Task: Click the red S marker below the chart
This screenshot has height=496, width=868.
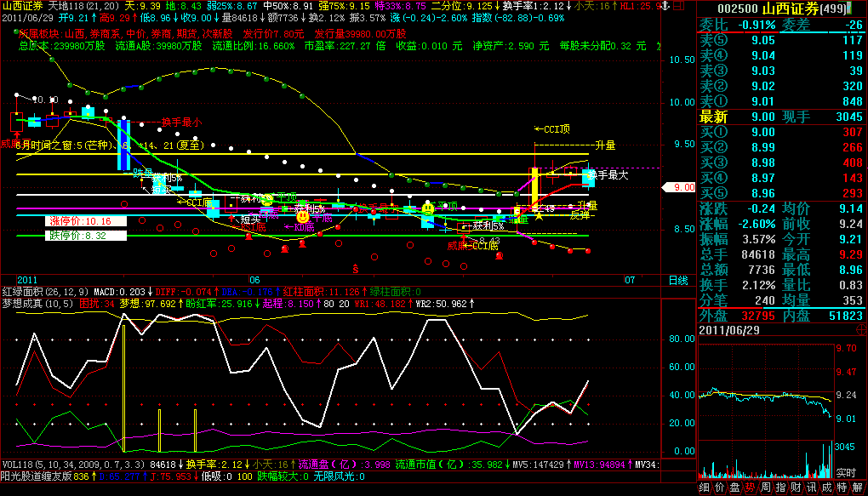Action: tap(356, 270)
